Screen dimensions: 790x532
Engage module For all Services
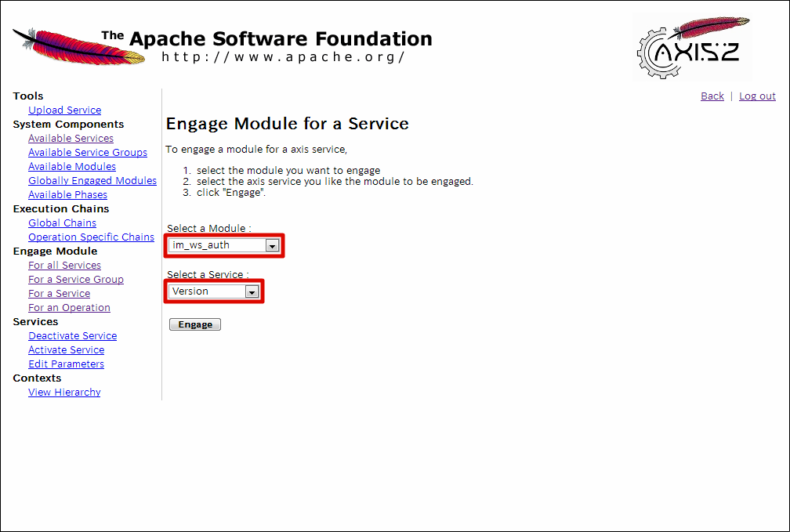coord(64,266)
